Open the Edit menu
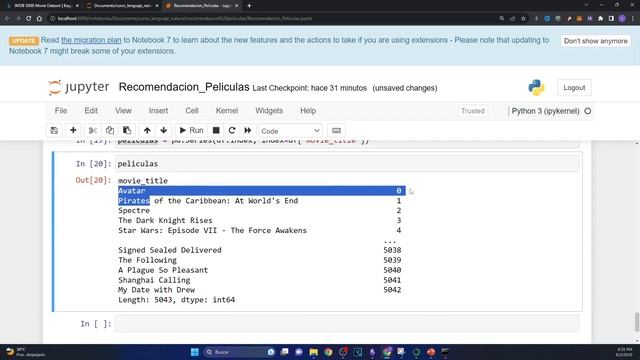 pyautogui.click(x=91, y=111)
